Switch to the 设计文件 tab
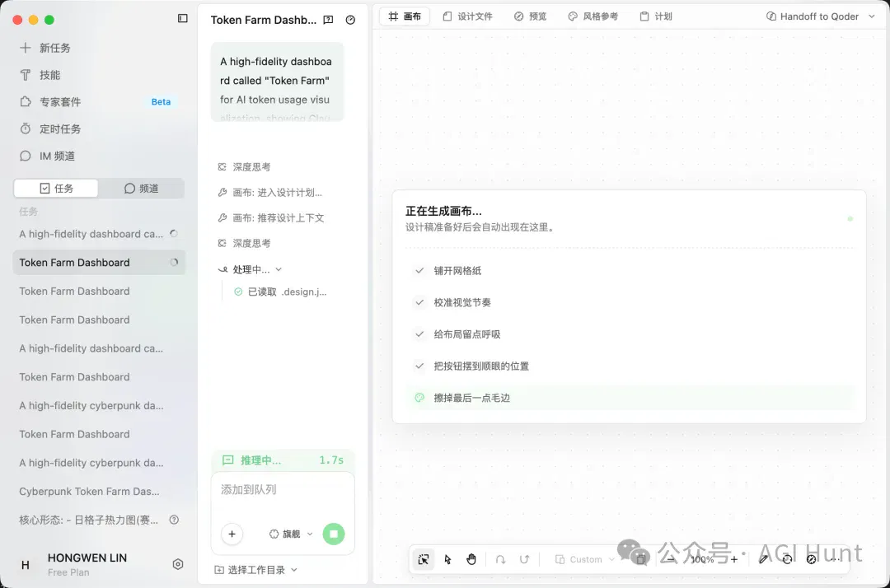 click(x=468, y=16)
